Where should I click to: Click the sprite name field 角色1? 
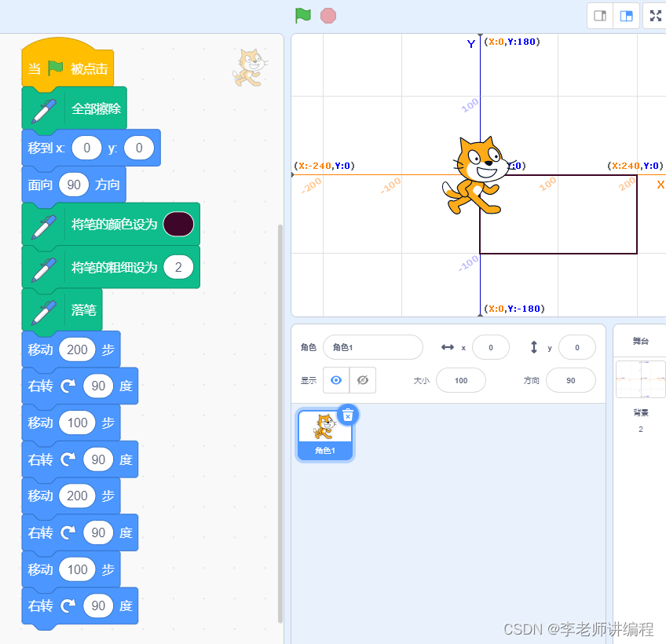tap(373, 347)
